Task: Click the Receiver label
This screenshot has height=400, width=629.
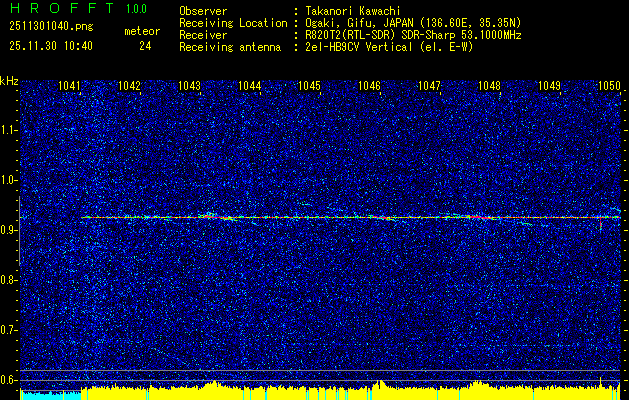Action: 203,35
